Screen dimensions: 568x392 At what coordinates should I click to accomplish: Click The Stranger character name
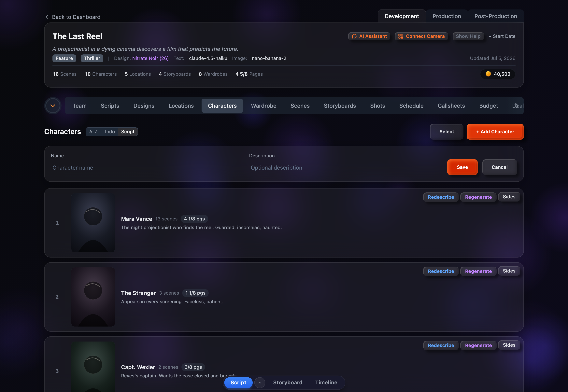138,293
